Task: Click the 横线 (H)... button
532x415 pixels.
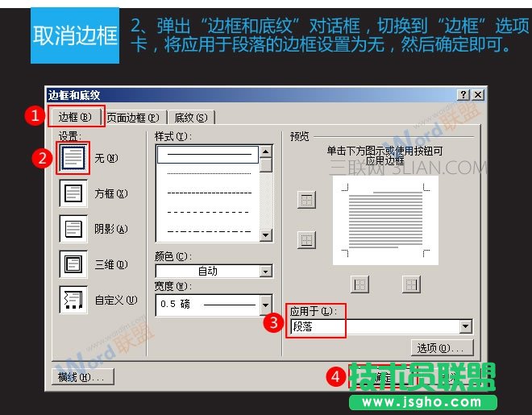Action: (x=83, y=376)
